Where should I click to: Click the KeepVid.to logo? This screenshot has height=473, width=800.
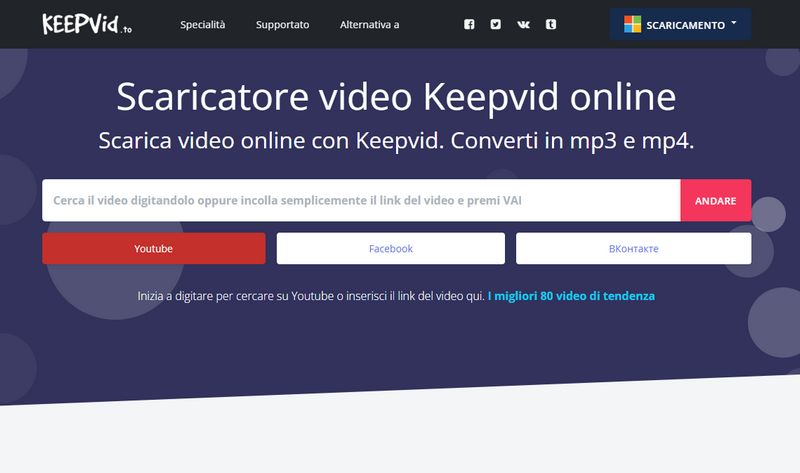87,24
